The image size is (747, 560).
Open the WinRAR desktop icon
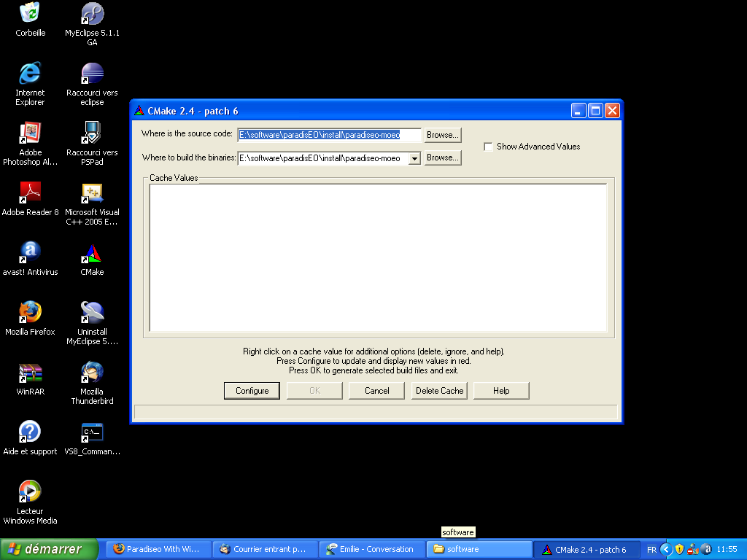[x=30, y=373]
